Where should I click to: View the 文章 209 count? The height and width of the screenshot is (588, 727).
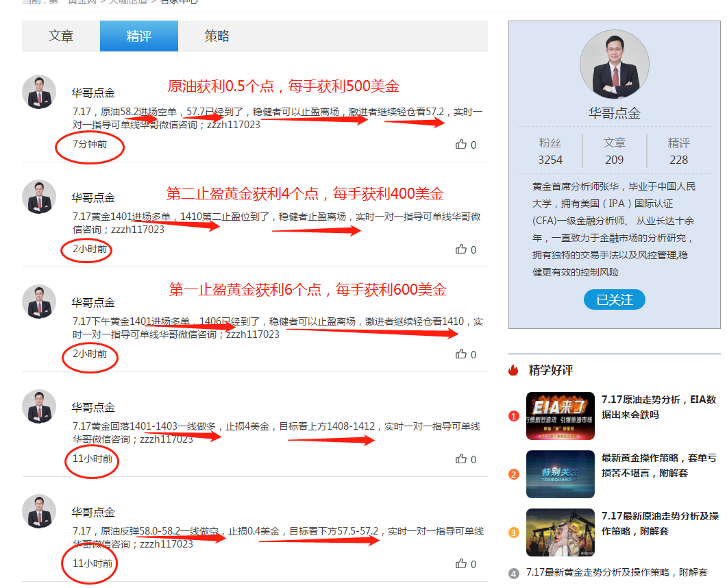click(615, 151)
